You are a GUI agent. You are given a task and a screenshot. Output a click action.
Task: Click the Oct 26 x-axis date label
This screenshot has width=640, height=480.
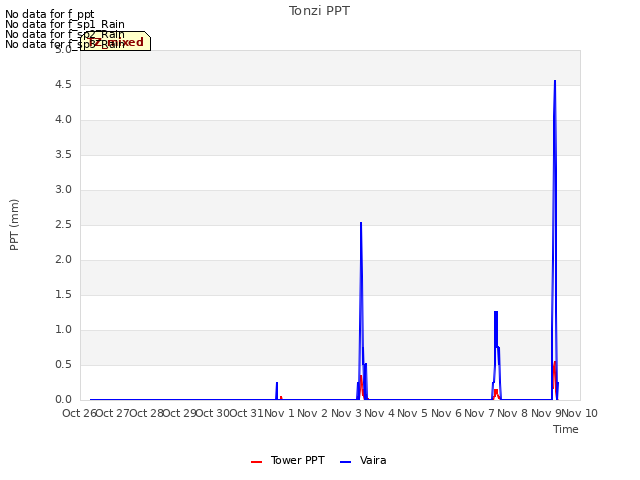click(x=79, y=413)
